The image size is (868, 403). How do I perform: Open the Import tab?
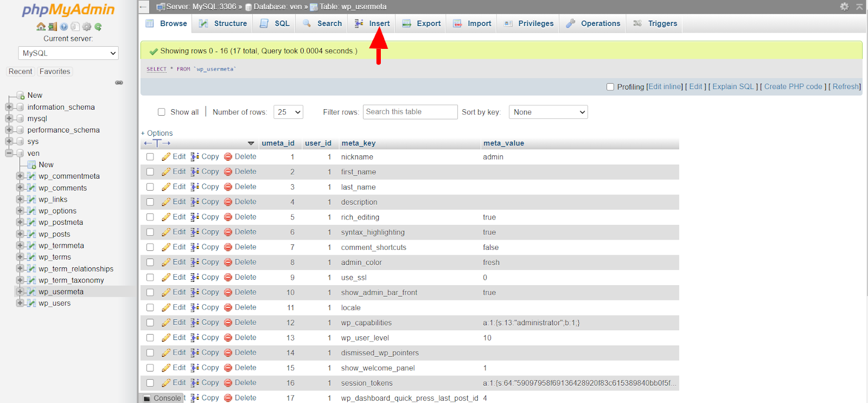pyautogui.click(x=472, y=23)
